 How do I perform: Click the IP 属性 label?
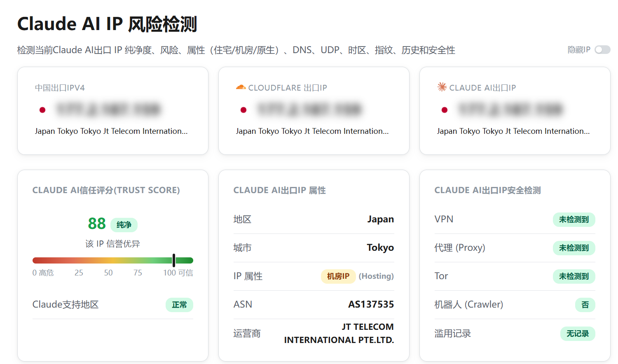(x=248, y=276)
